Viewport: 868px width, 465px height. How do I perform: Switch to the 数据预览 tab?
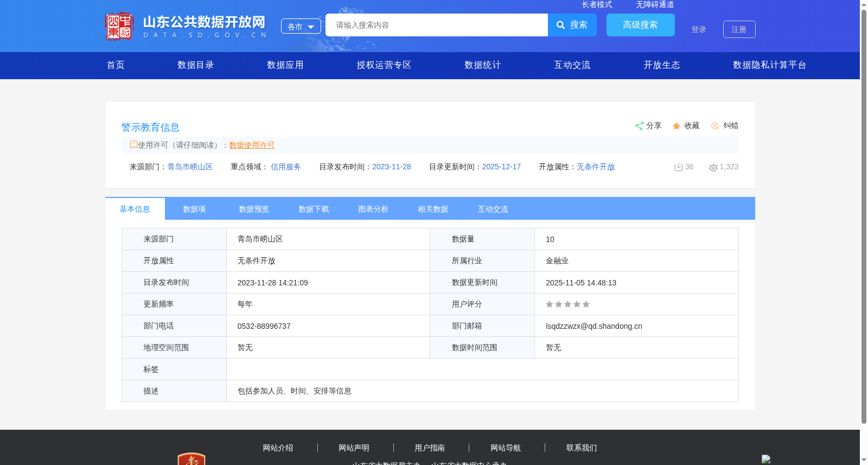254,209
